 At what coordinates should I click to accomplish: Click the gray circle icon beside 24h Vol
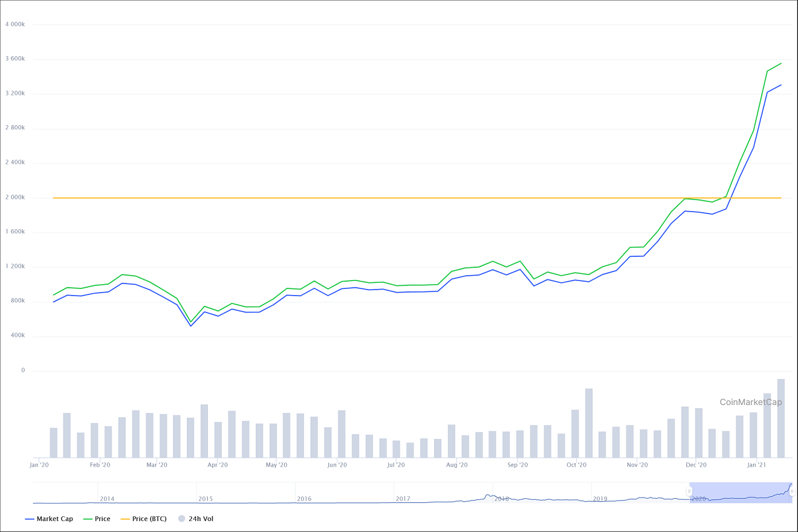[180, 518]
